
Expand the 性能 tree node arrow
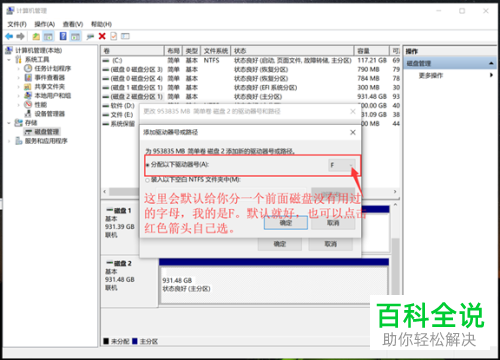pos(19,105)
